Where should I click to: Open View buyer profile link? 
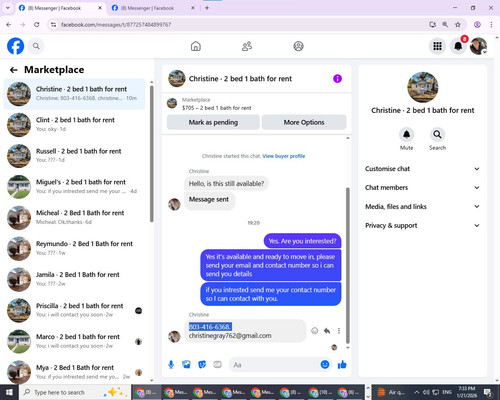click(x=284, y=156)
